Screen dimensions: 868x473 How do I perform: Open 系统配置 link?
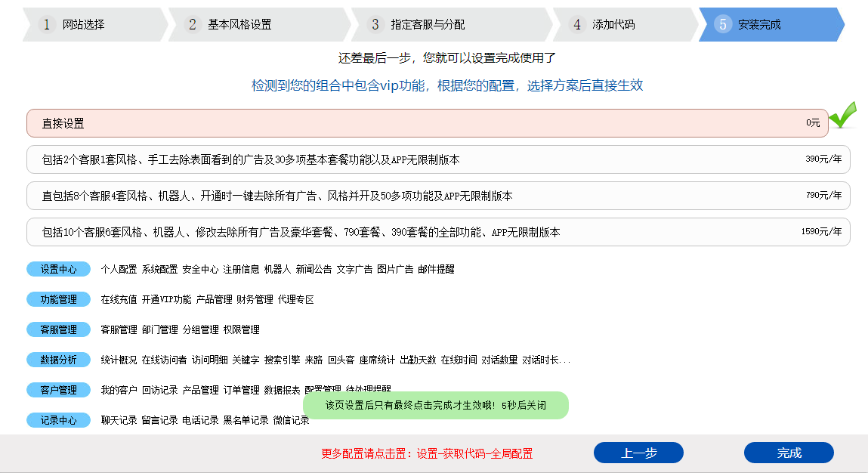pos(159,269)
